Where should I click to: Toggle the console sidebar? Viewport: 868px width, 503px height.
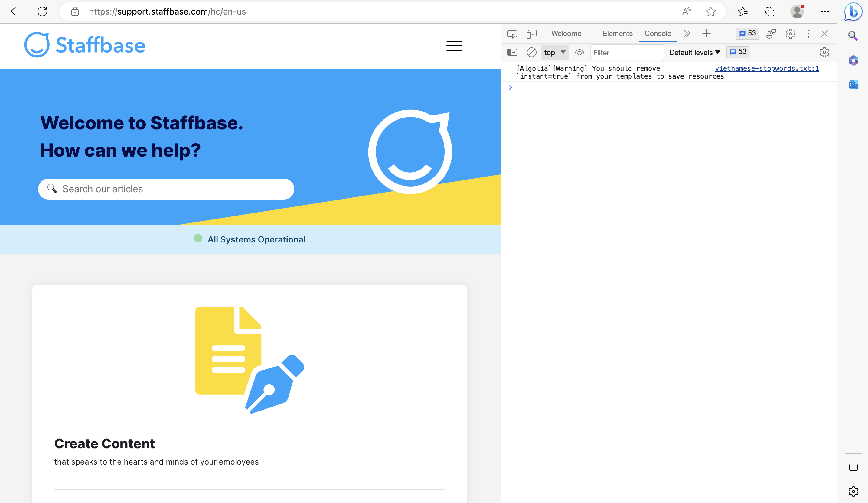point(512,52)
